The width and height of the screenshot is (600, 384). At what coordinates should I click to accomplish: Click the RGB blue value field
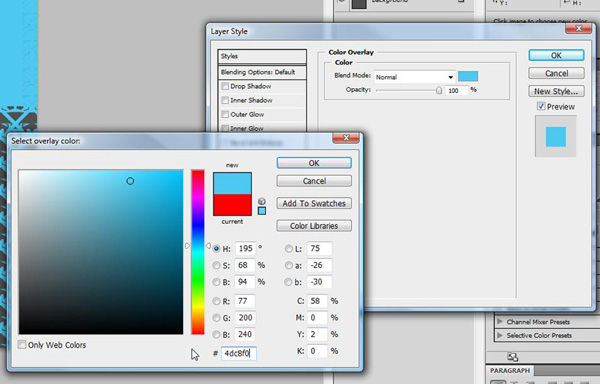click(x=245, y=334)
